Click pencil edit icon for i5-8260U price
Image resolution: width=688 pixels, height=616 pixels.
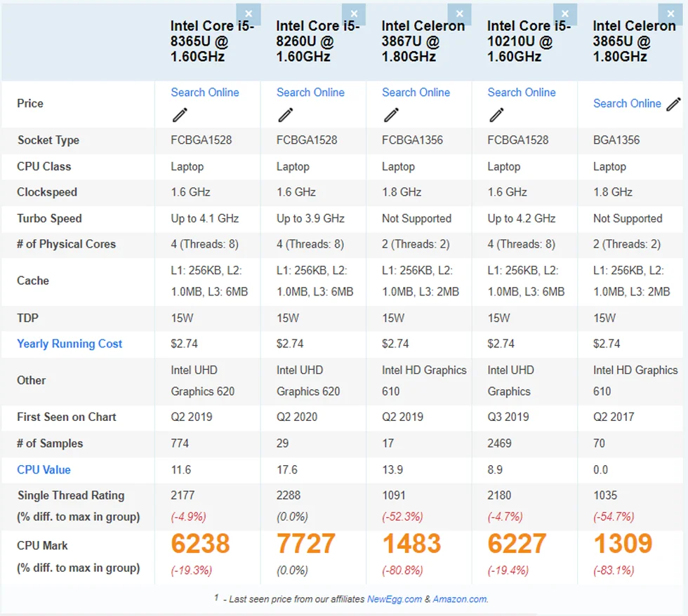pyautogui.click(x=285, y=114)
